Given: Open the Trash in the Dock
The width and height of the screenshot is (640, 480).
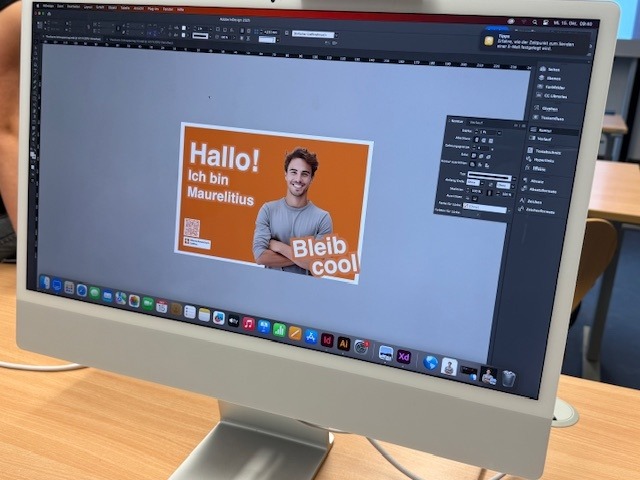Looking at the screenshot, I should coord(509,378).
